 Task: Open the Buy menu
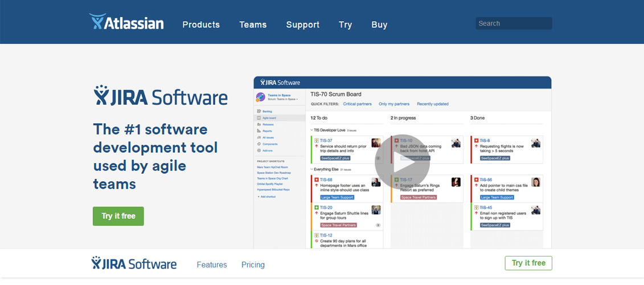[379, 25]
